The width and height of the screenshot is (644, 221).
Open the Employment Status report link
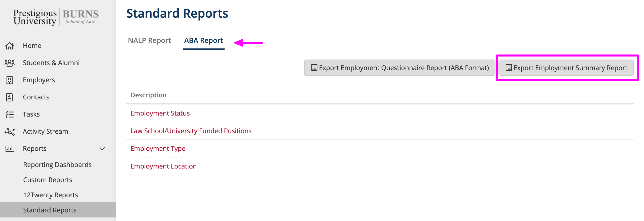[160, 113]
